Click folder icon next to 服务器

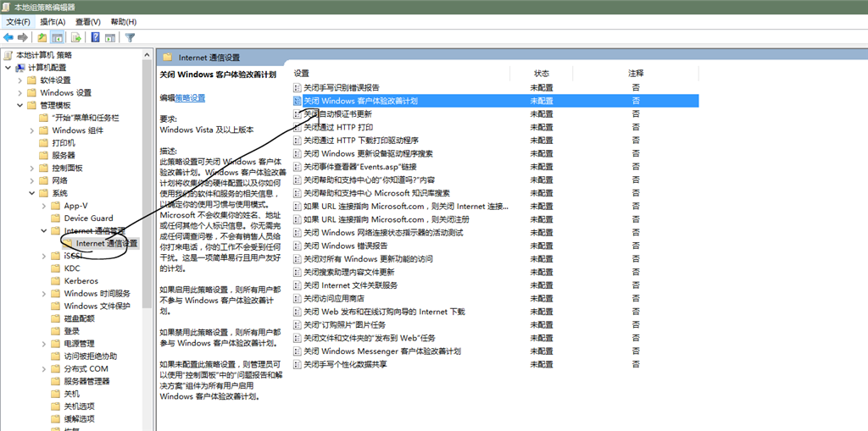pos(43,156)
